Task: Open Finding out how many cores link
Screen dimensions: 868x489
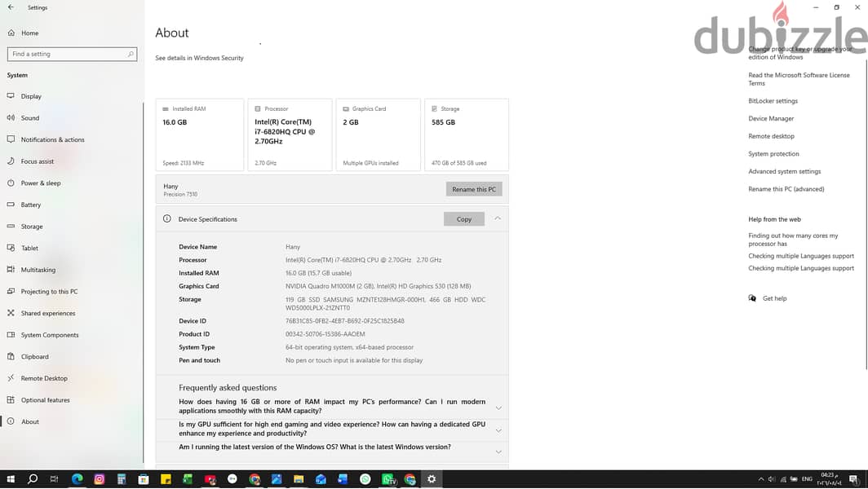Action: [x=793, y=240]
